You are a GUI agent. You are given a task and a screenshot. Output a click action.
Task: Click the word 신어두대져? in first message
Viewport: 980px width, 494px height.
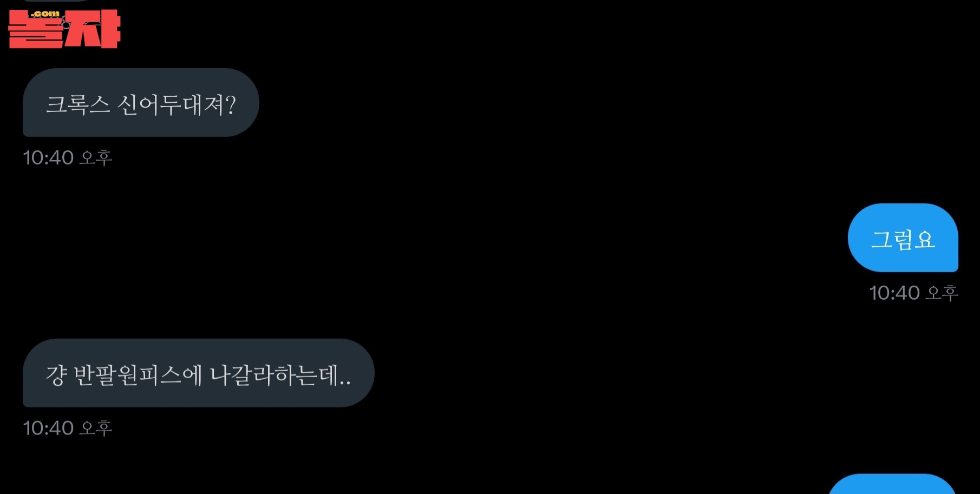pyautogui.click(x=177, y=104)
